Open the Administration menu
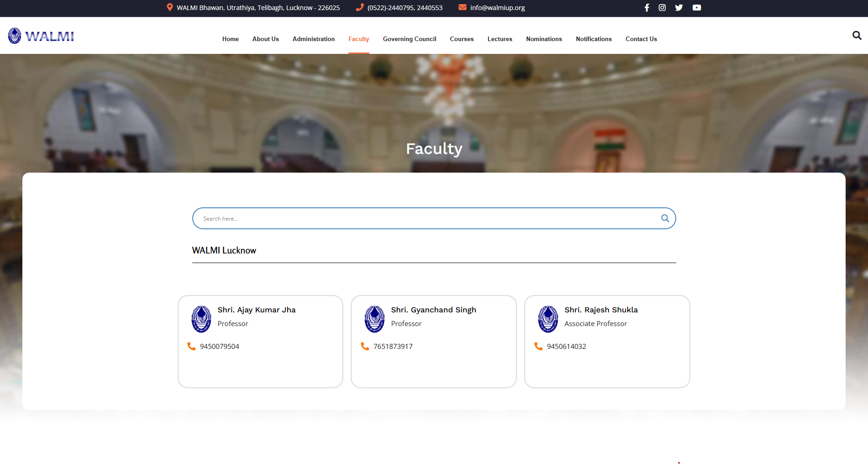 coord(314,39)
